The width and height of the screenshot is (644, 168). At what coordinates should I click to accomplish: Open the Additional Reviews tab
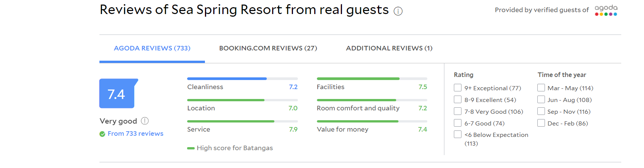tap(389, 49)
